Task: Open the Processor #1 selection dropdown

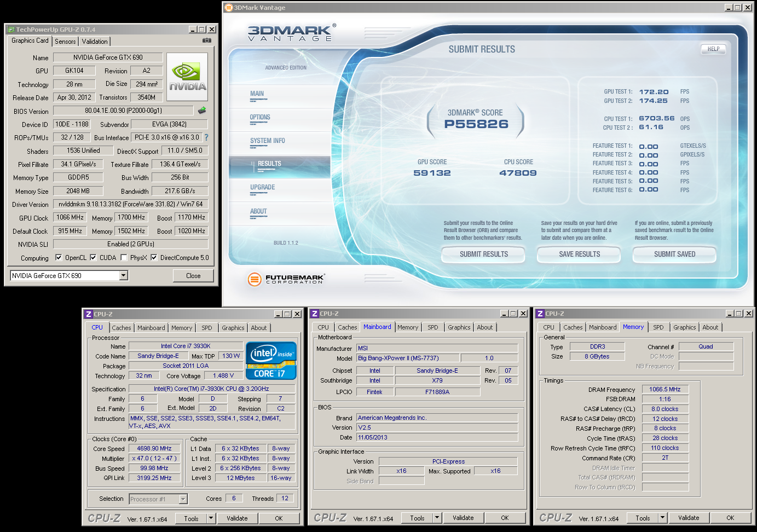Action: pyautogui.click(x=183, y=499)
